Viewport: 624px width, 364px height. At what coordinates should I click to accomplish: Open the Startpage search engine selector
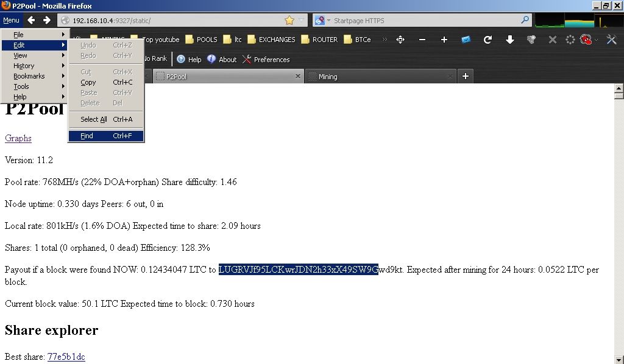pos(322,20)
